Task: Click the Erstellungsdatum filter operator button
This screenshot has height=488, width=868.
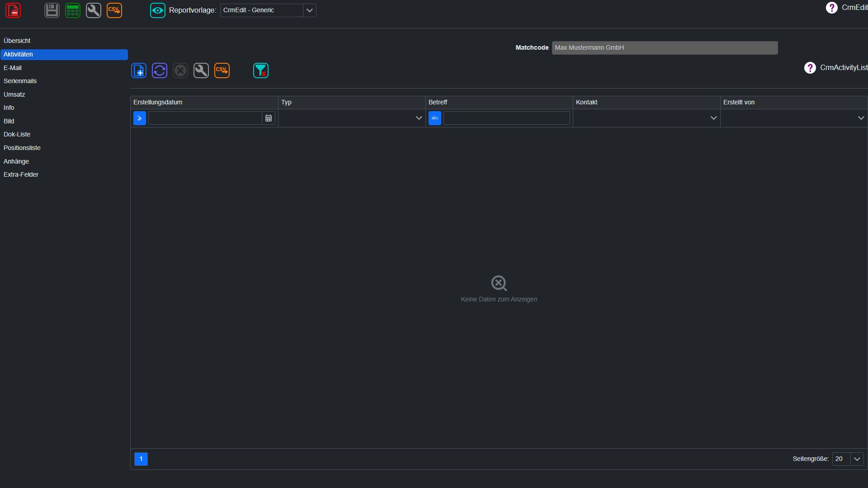Action: [x=140, y=118]
